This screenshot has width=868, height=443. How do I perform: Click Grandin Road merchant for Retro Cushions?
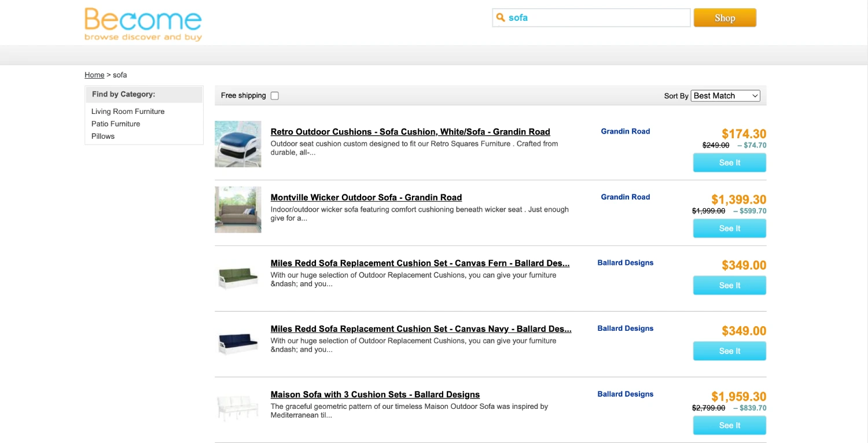[x=626, y=131]
